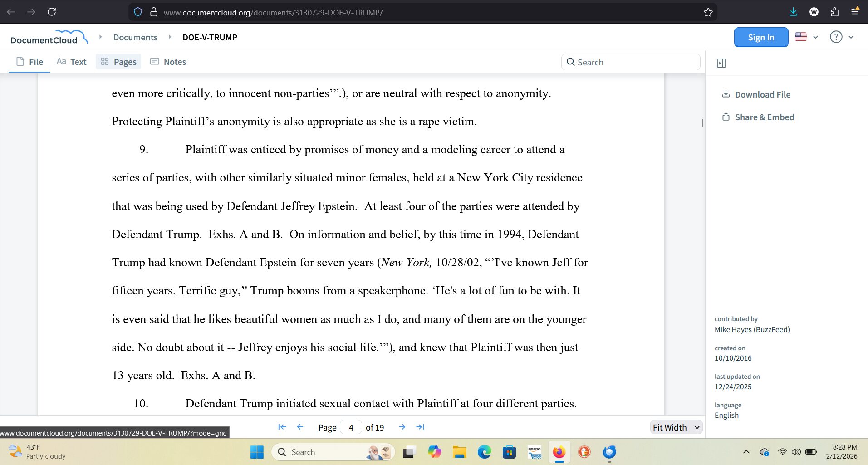The height and width of the screenshot is (465, 868).
Task: Collapse the sidebar panel icon
Action: point(721,63)
